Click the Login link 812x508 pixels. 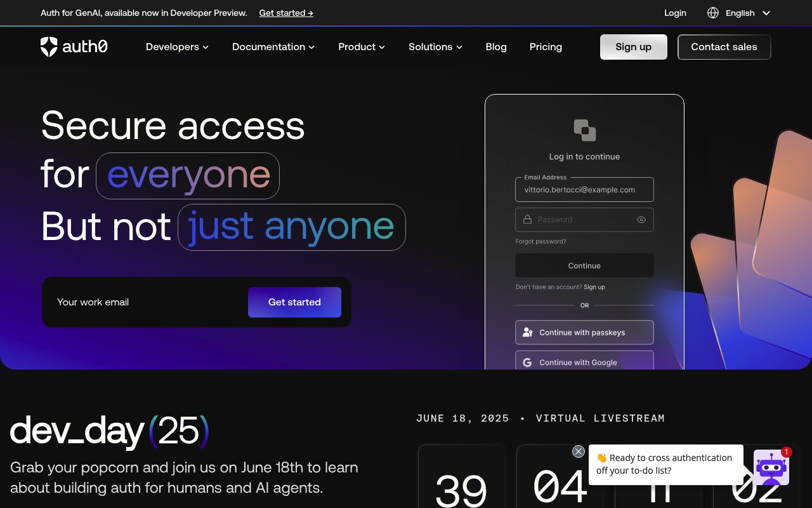[675, 13]
